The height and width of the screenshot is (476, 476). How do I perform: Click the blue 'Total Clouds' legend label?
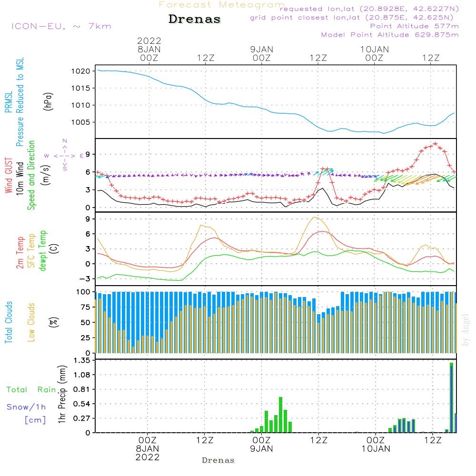point(9,322)
